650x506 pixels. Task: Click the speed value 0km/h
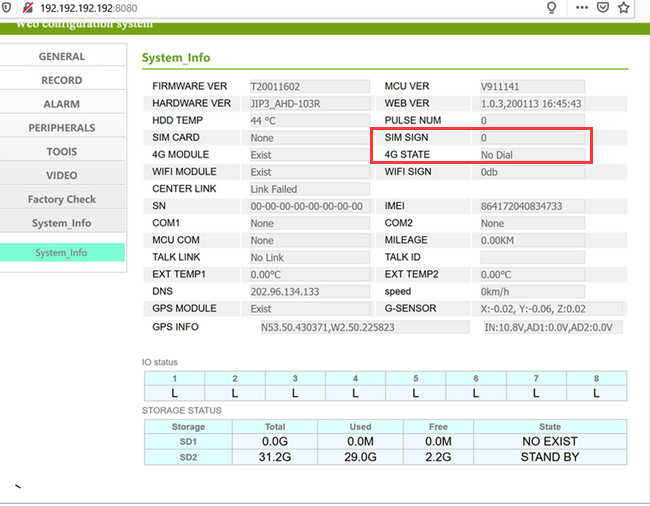coord(532,291)
